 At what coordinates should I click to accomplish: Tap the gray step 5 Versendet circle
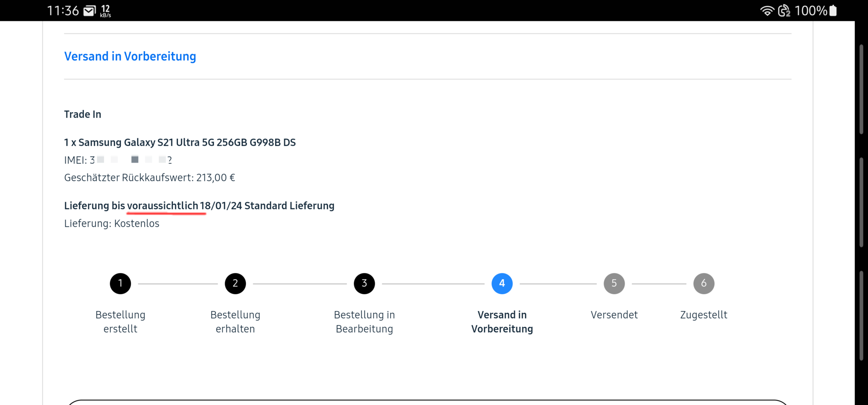(x=614, y=283)
